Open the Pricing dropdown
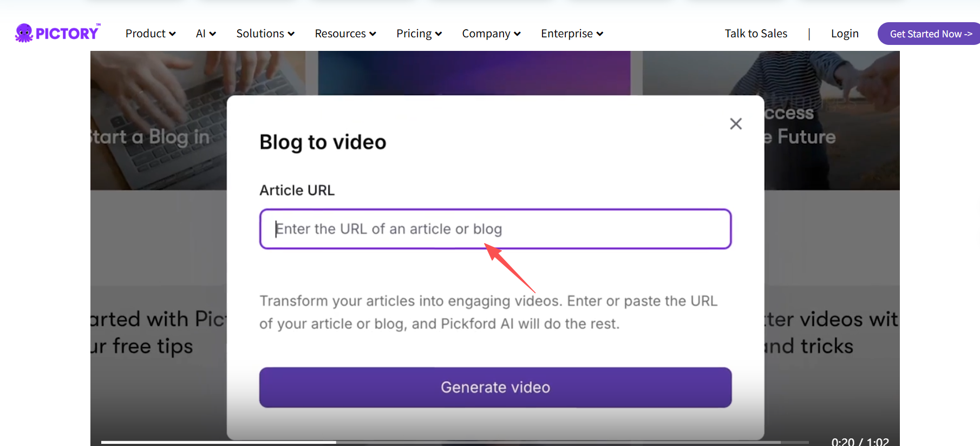Image resolution: width=980 pixels, height=446 pixels. point(419,34)
